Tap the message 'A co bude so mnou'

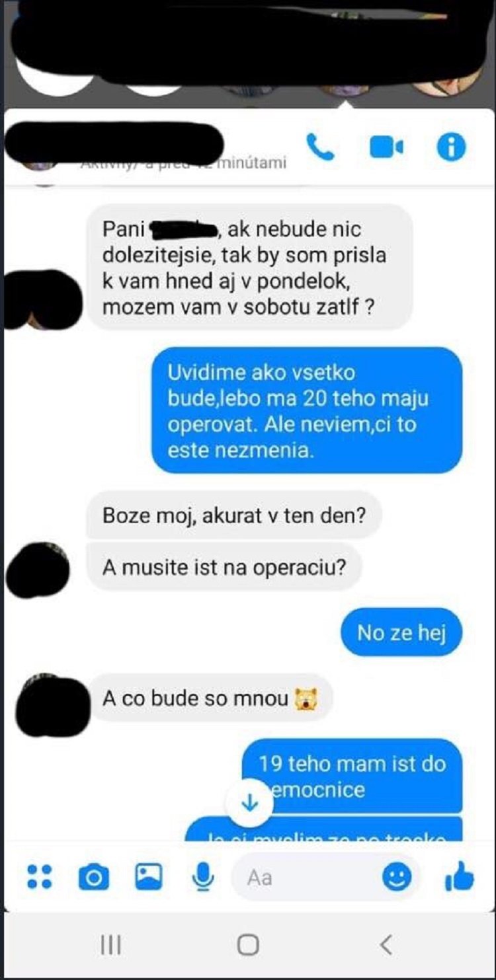[210, 698]
